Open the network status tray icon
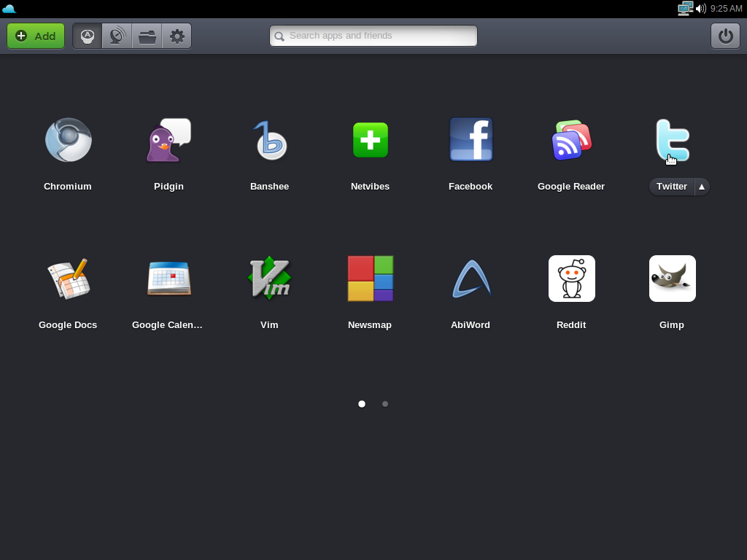The width and height of the screenshot is (747, 560). click(x=685, y=9)
